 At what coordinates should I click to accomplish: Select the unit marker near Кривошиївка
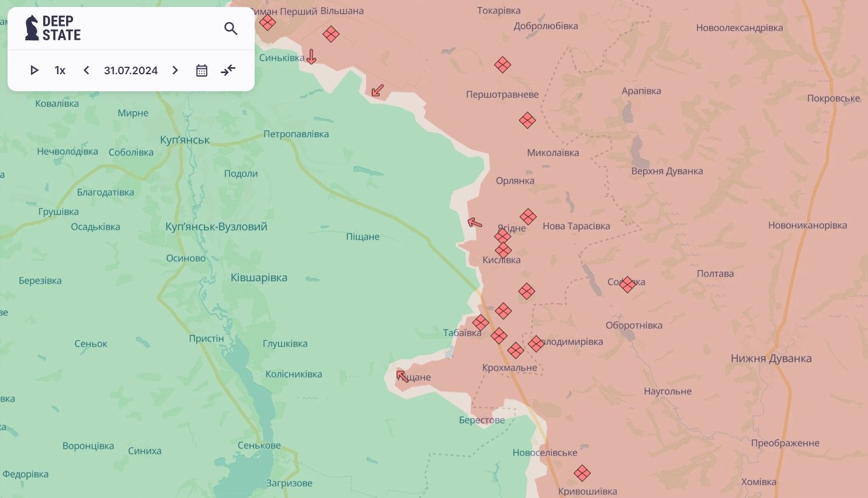click(582, 473)
